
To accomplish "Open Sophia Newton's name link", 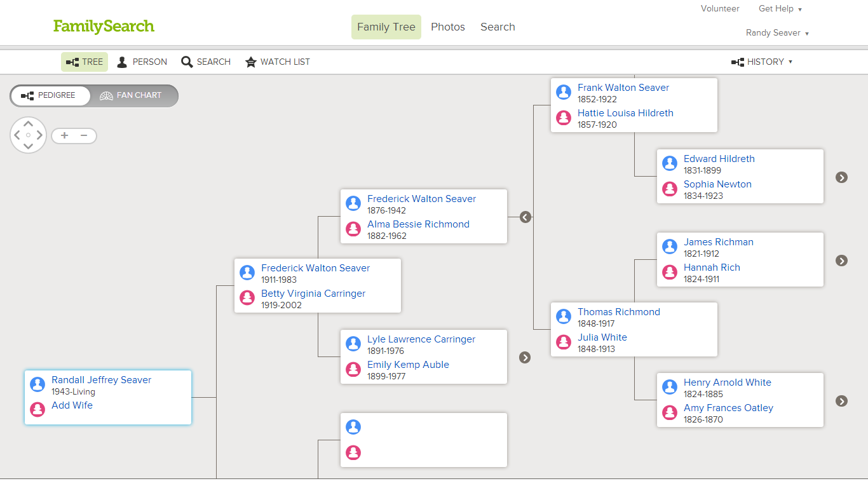I will [x=717, y=184].
